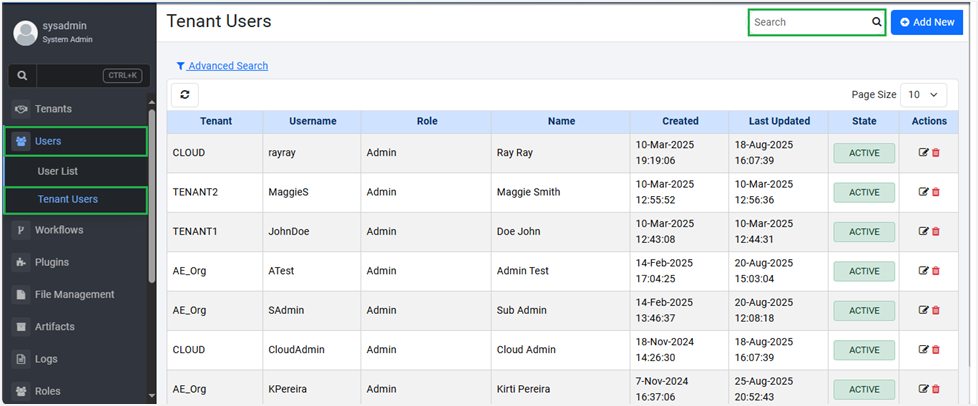The width and height of the screenshot is (978, 406).
Task: Click the edit icon for rayray row
Action: pyautogui.click(x=923, y=153)
